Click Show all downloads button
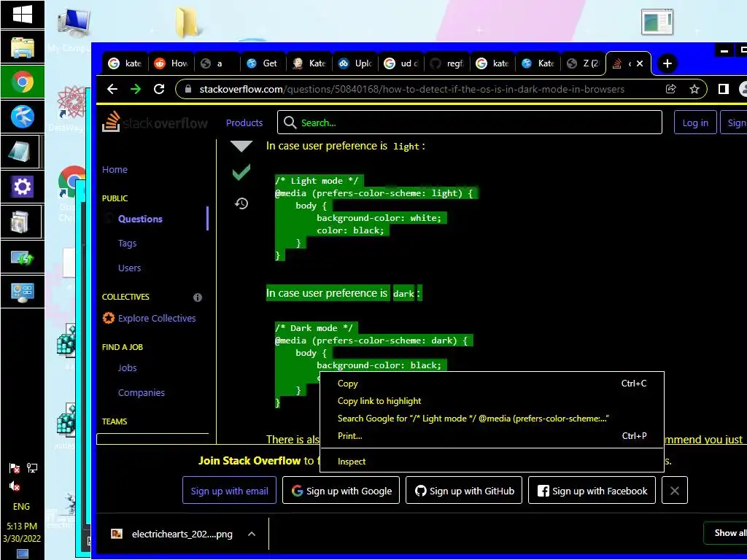The image size is (747, 560). click(x=726, y=533)
